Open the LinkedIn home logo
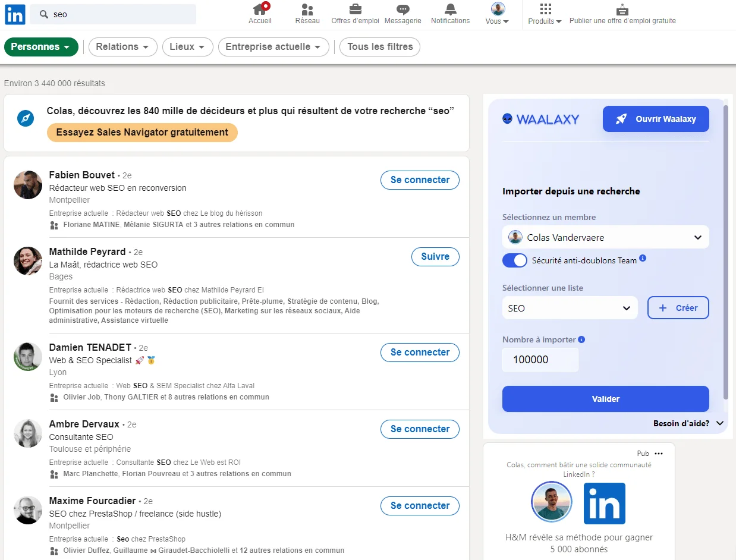The height and width of the screenshot is (560, 736). point(15,14)
